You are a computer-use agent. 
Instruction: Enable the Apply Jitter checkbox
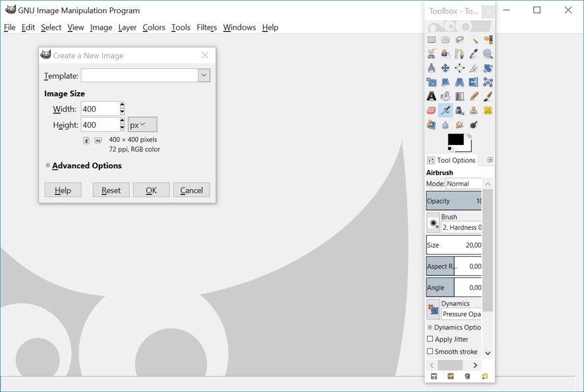tap(430, 339)
